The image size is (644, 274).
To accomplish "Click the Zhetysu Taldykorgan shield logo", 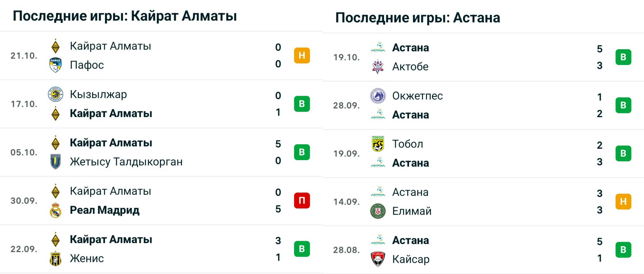I will click(55, 162).
